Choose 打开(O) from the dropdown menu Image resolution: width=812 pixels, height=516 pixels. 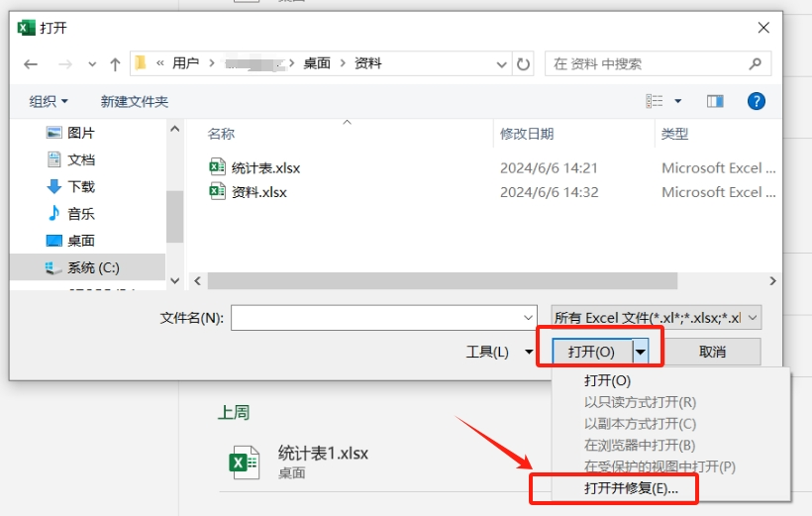[x=607, y=380]
